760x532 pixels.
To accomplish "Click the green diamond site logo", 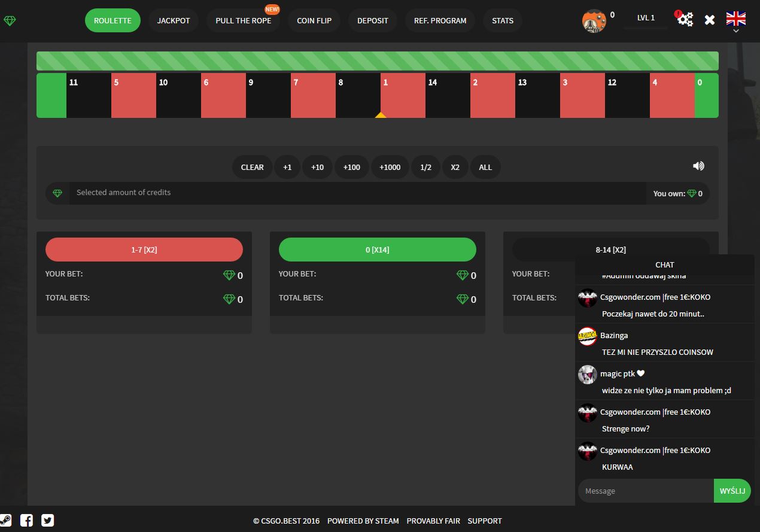I will (10, 21).
